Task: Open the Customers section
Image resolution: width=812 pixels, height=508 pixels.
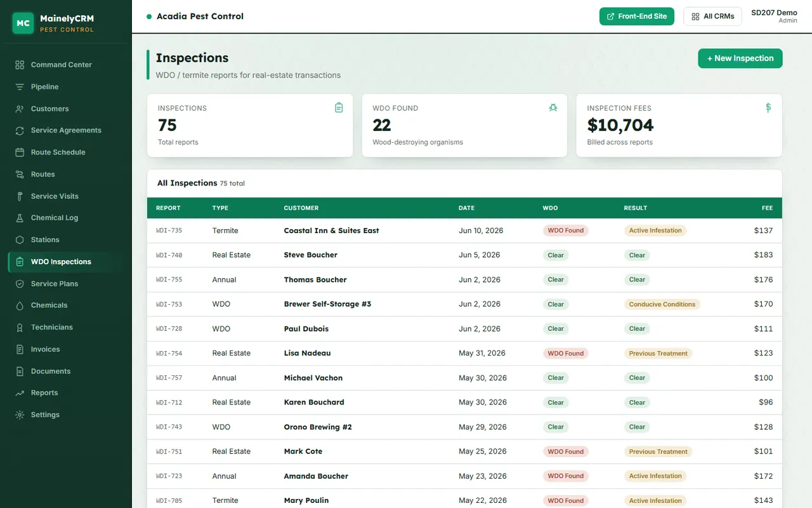Action: [x=66, y=109]
